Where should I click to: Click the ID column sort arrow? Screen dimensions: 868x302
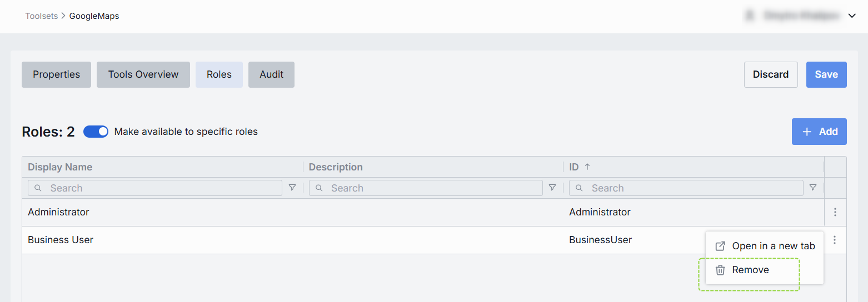click(x=587, y=167)
